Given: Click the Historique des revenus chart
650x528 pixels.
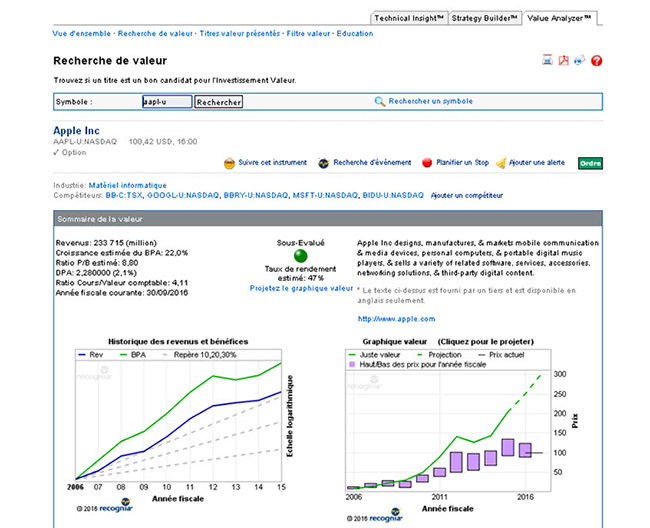Looking at the screenshot, I should pyautogui.click(x=179, y=420).
